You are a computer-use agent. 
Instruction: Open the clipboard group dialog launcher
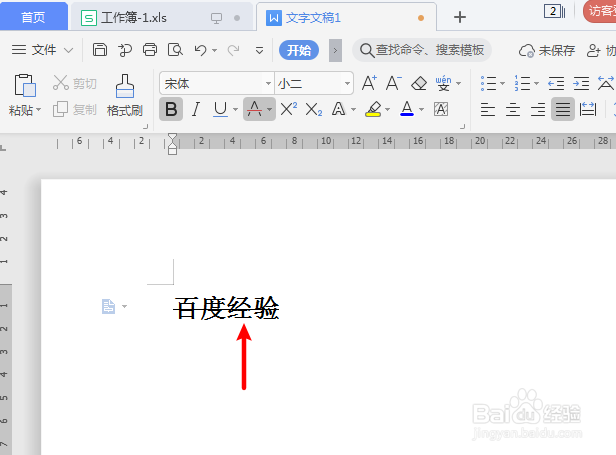pyautogui.click(x=145, y=126)
